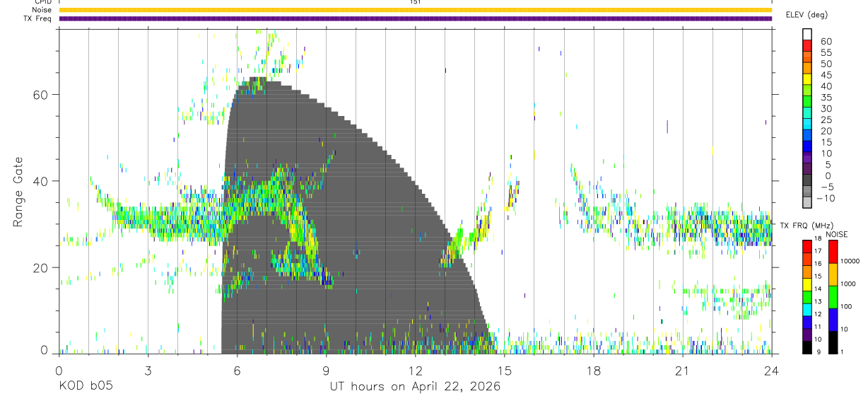Click x-axis tick label '9' below the plot
The image size is (868, 401).
tap(326, 371)
